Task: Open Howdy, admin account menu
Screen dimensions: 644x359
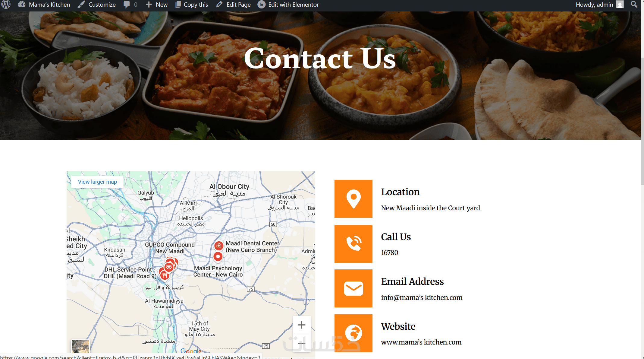Action: (599, 5)
